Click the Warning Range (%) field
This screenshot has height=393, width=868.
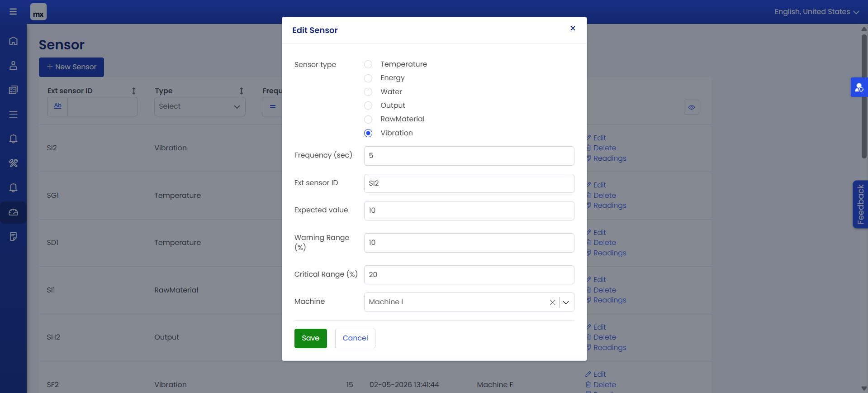click(x=469, y=243)
